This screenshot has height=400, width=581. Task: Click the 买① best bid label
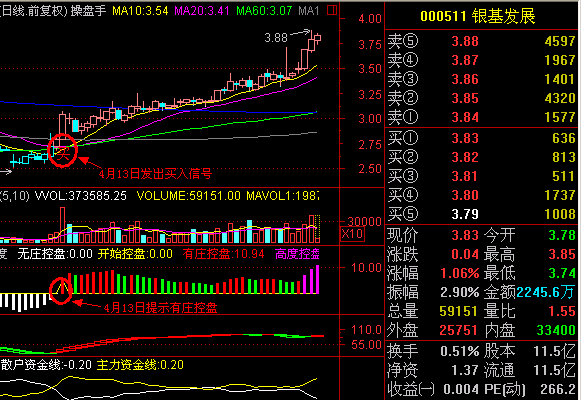[402, 138]
